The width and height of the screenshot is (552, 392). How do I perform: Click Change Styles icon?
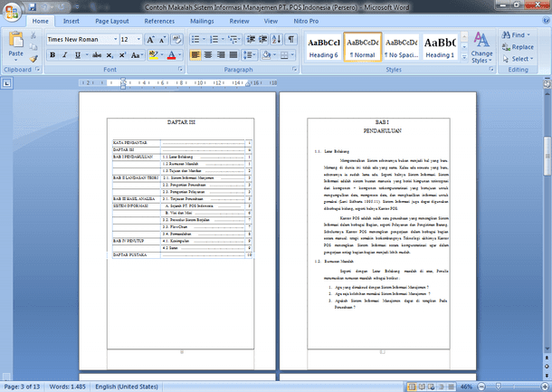tap(481, 47)
